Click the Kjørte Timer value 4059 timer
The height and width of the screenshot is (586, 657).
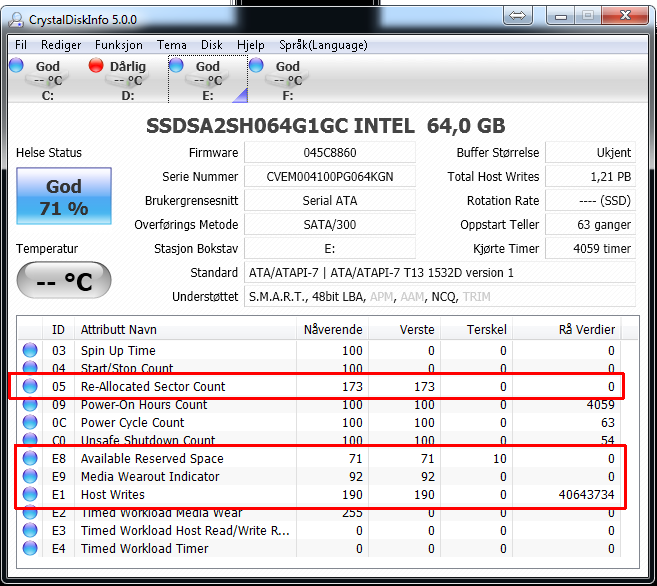[x=590, y=249]
